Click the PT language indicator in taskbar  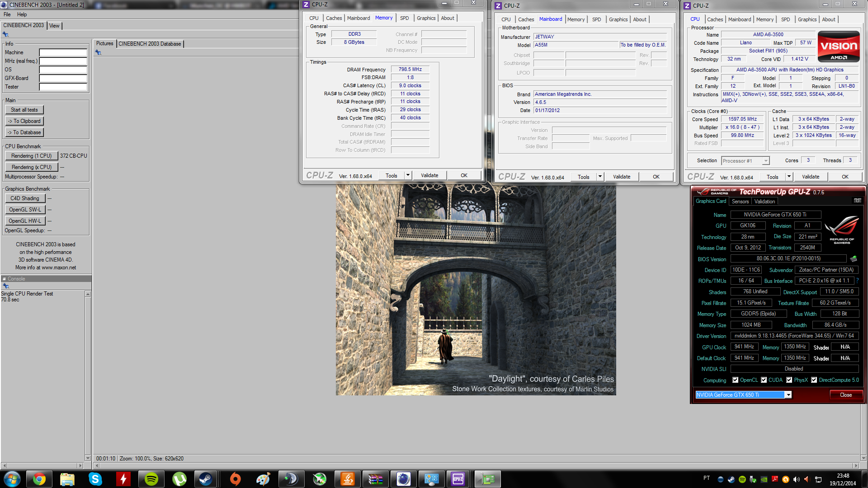click(706, 478)
